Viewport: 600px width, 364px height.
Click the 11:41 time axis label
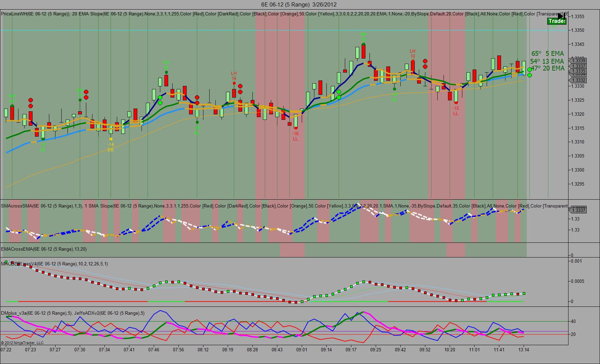coord(499,350)
